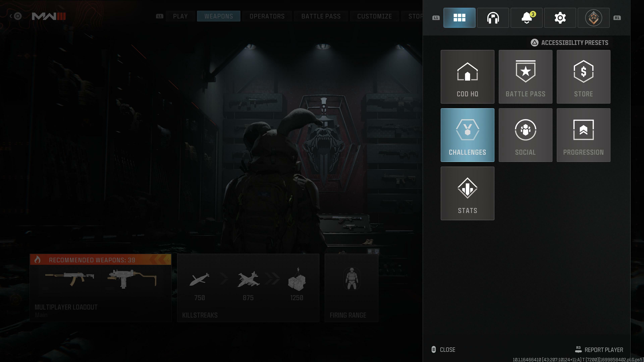The image size is (644, 362).
Task: Toggle settings gear menu open
Action: (x=559, y=18)
